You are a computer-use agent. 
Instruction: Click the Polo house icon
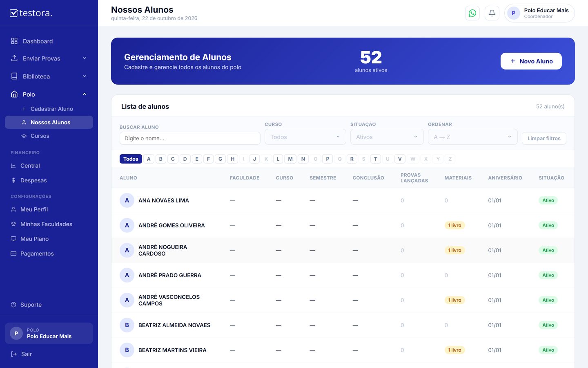click(14, 94)
